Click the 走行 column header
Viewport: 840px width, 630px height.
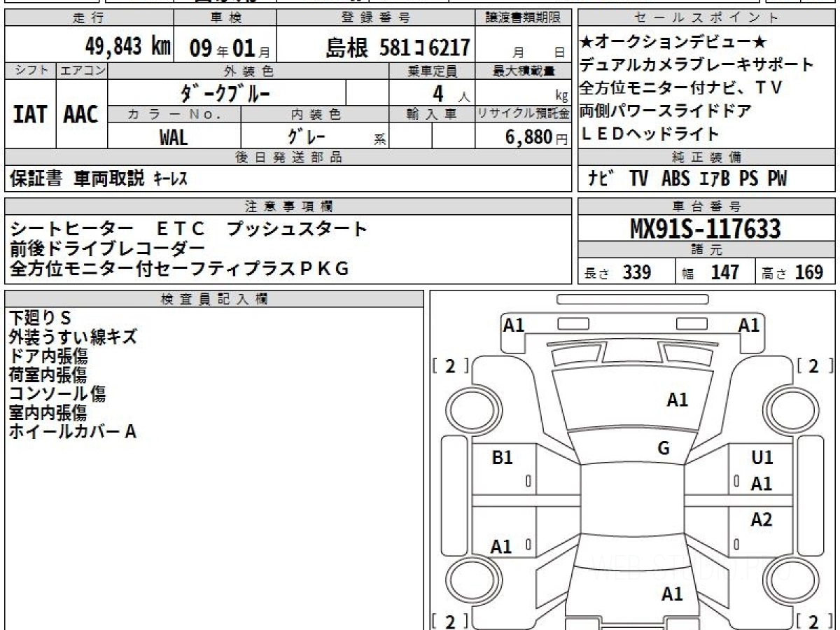pos(88,18)
